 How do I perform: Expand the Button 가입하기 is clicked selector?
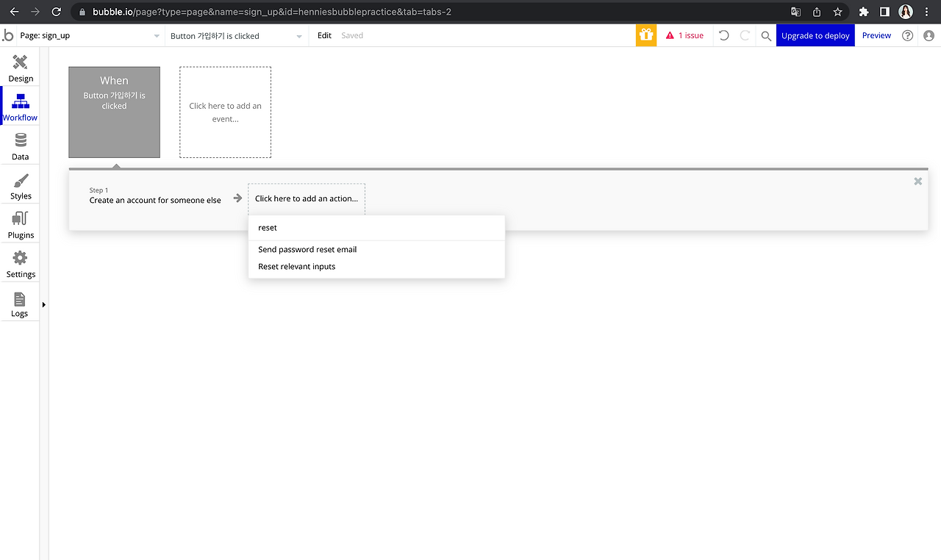pyautogui.click(x=237, y=35)
